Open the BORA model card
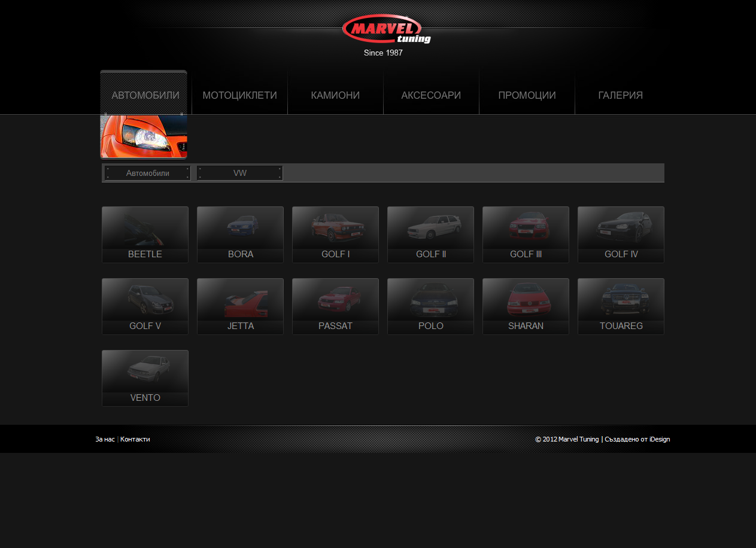 [240, 235]
